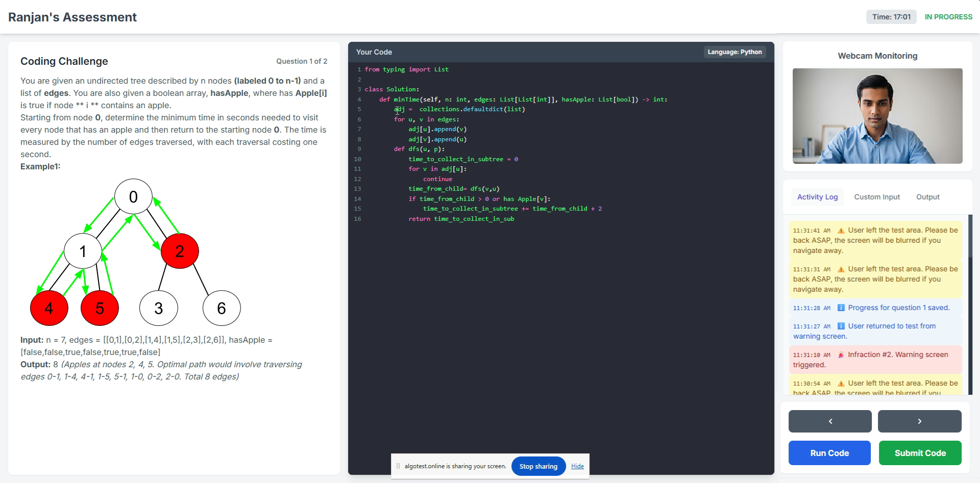This screenshot has height=483, width=980.
Task: Click Stop sharing in the banner
Action: coord(538,466)
